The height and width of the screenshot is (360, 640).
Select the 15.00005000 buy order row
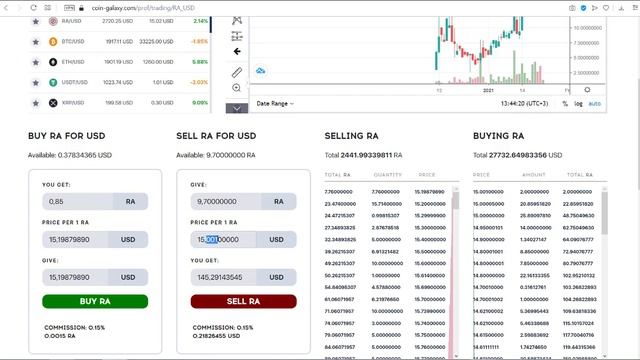tap(535, 204)
